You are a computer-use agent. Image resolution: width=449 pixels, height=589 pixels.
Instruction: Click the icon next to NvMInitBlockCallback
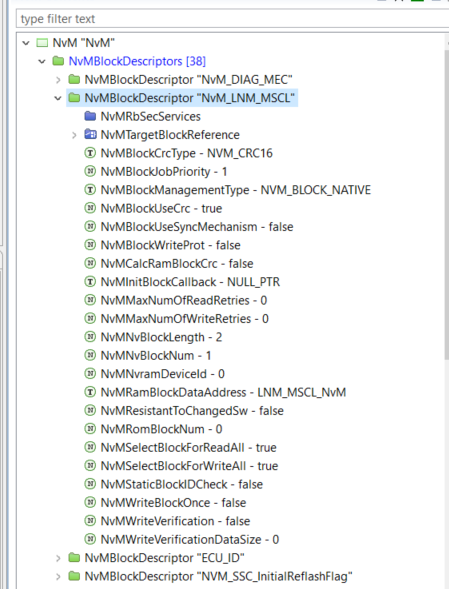pyautogui.click(x=90, y=282)
